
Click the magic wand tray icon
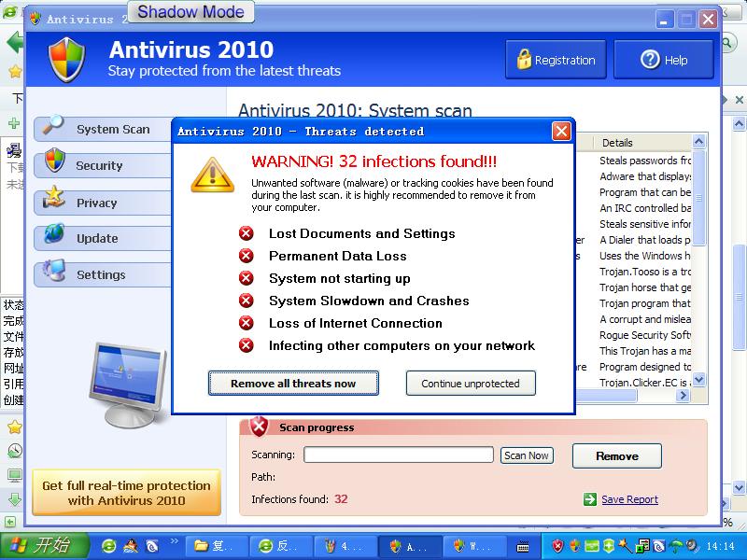coord(626,546)
